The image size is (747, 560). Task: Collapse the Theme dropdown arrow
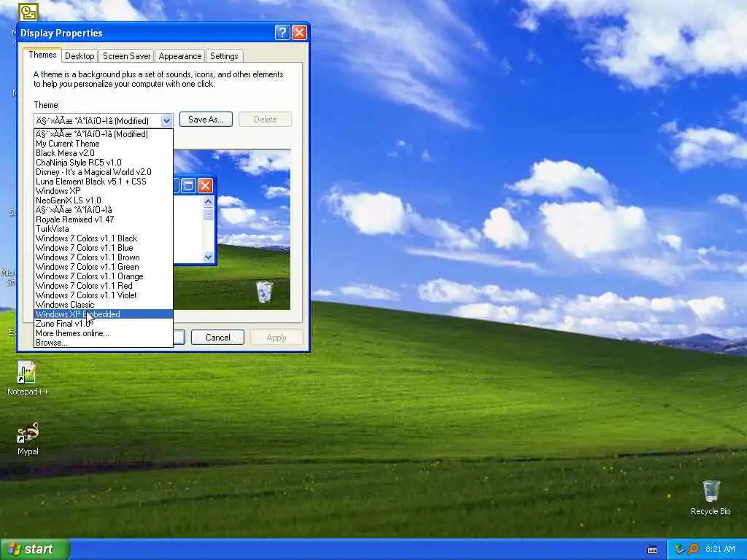tap(166, 120)
